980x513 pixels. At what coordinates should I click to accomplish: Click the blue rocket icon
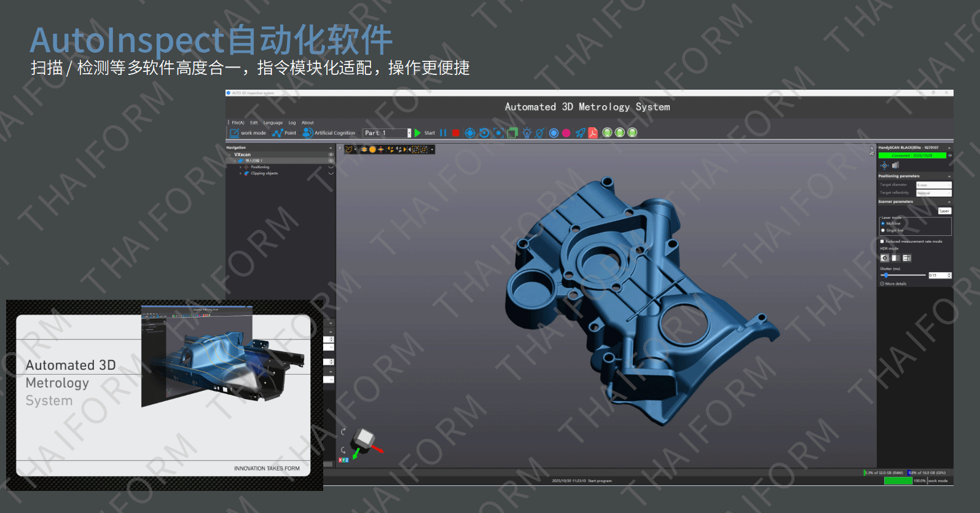point(580,133)
